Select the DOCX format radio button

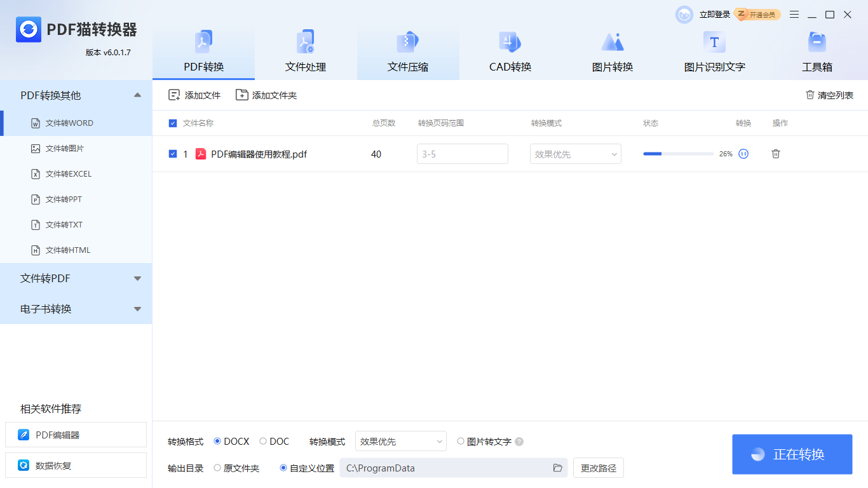click(217, 441)
